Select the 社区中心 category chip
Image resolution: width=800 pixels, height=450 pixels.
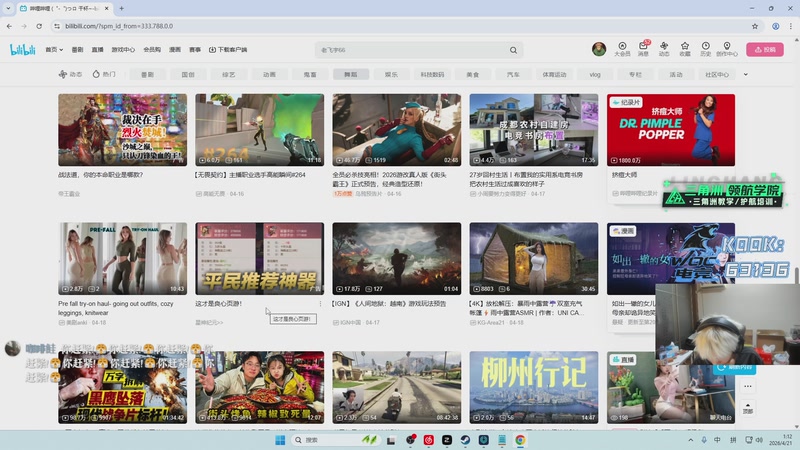(x=717, y=74)
